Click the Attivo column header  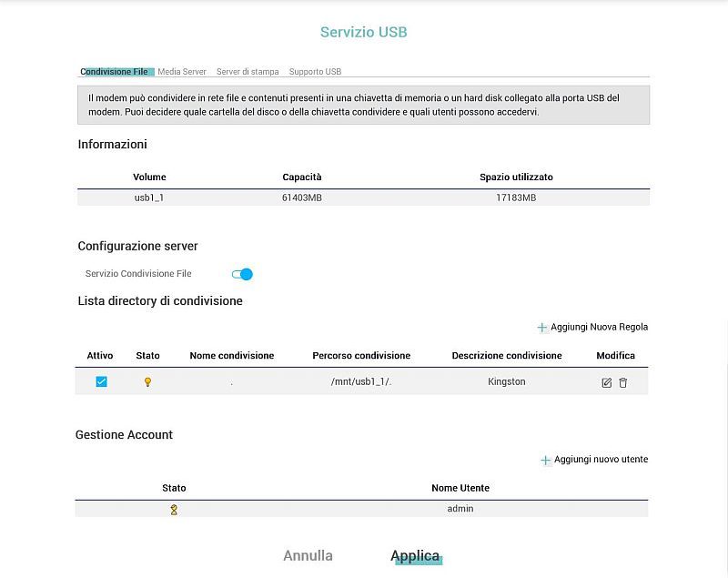(x=100, y=356)
